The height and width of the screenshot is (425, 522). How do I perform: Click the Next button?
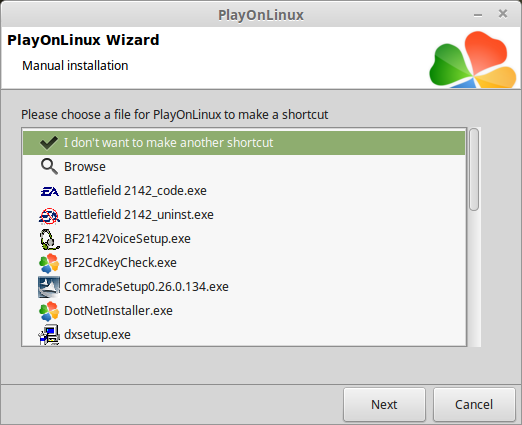coord(384,405)
